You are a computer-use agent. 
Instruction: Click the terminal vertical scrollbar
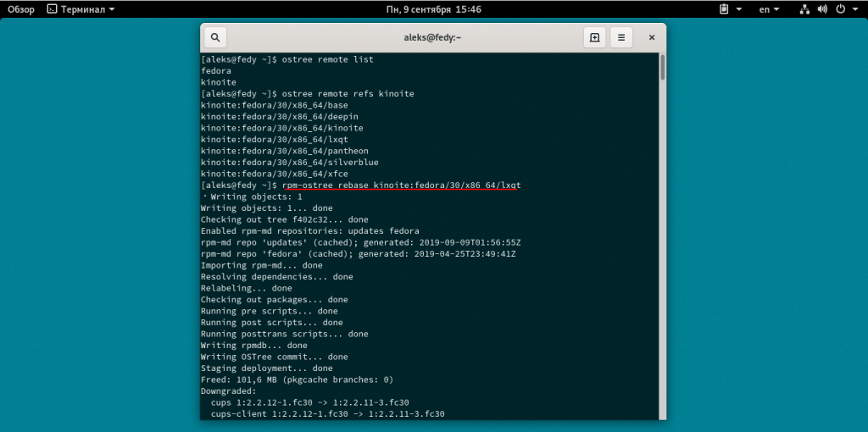(662, 68)
